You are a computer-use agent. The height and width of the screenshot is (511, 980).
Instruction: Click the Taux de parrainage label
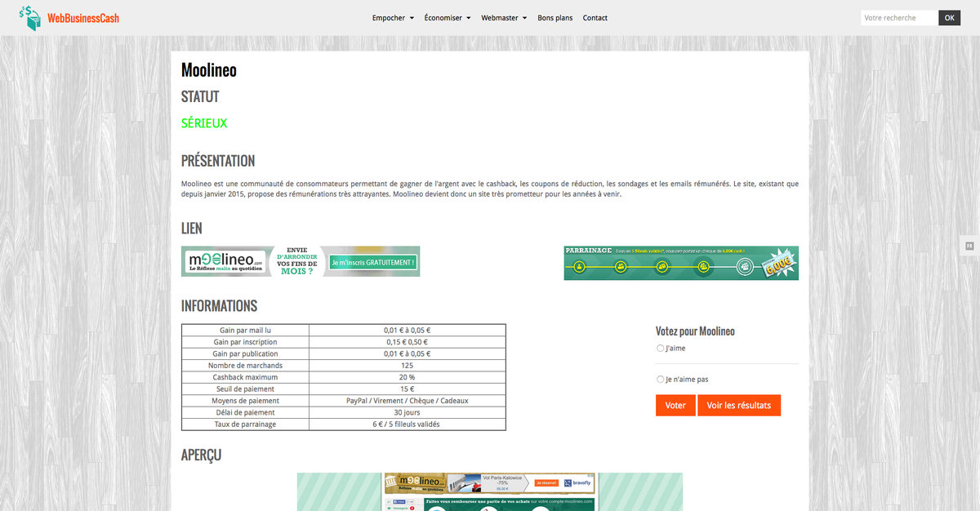[x=245, y=424]
